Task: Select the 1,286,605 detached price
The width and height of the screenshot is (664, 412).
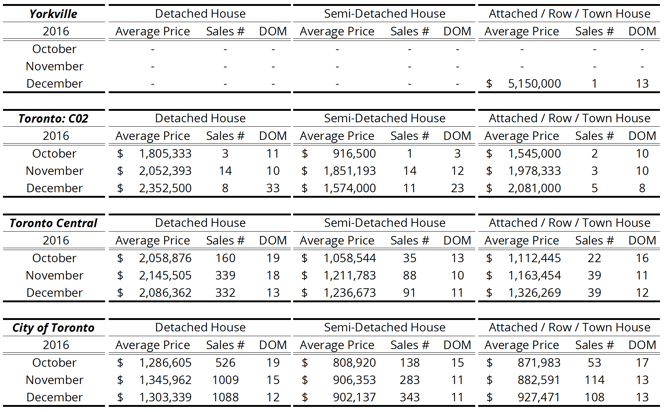Action: click(x=165, y=362)
